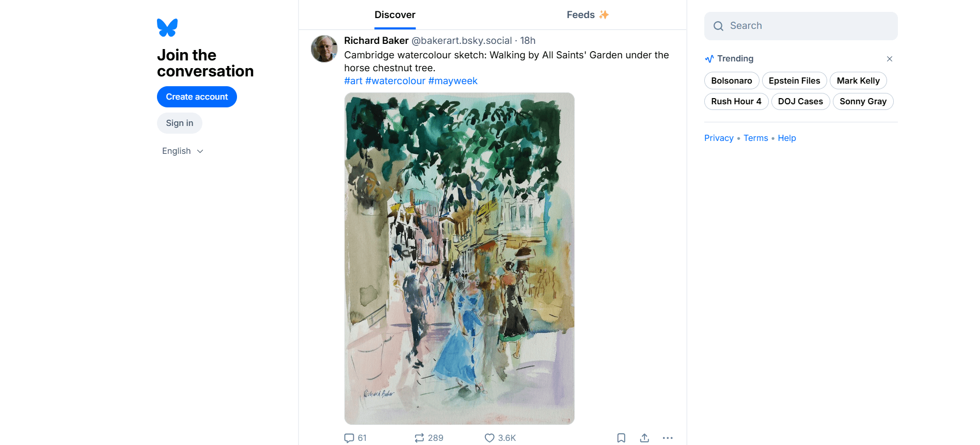Viewport: 980px width, 445px height.
Task: Dismiss the Trending panel
Action: tap(889, 59)
